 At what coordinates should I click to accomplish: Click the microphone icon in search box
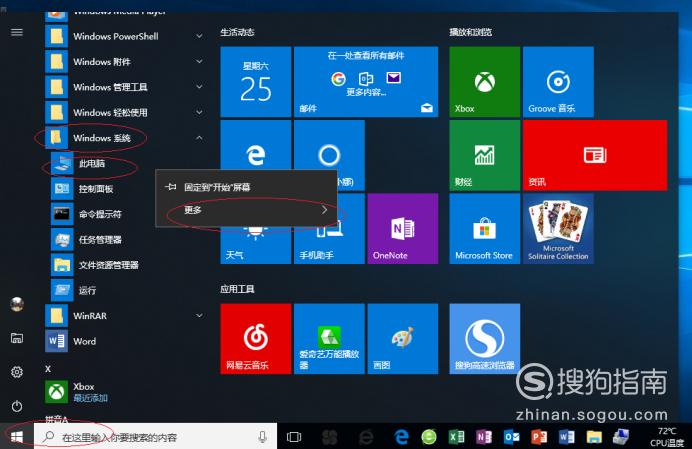263,437
